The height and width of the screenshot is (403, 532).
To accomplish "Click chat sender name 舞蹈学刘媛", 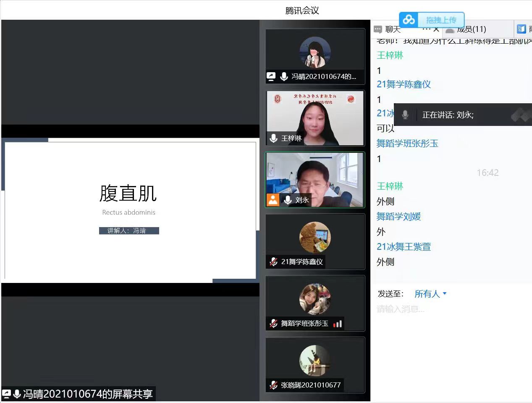I will 398,217.
